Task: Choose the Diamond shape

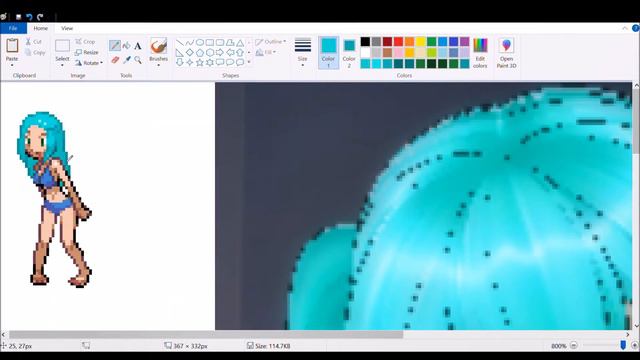Action: 189,52
